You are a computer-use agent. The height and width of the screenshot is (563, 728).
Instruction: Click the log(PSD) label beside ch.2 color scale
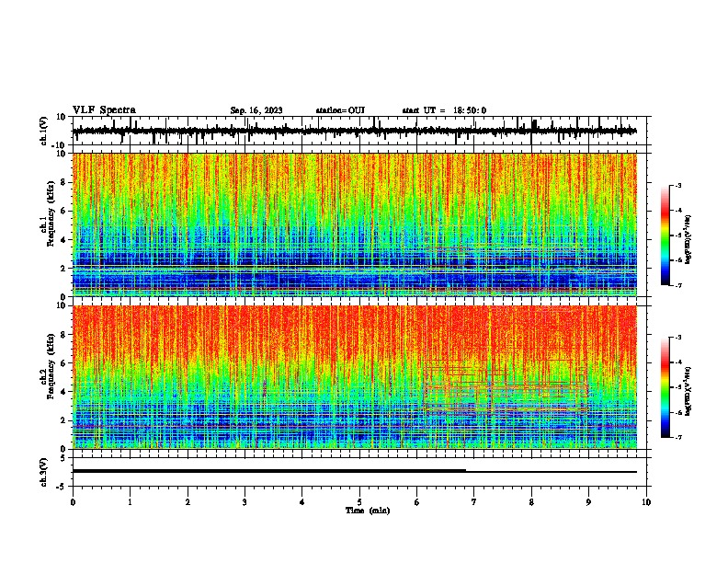coord(688,391)
